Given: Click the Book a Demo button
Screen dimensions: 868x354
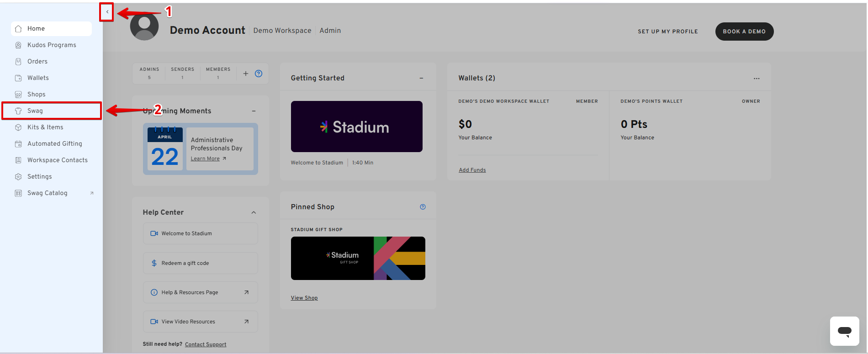Looking at the screenshot, I should coord(744,32).
